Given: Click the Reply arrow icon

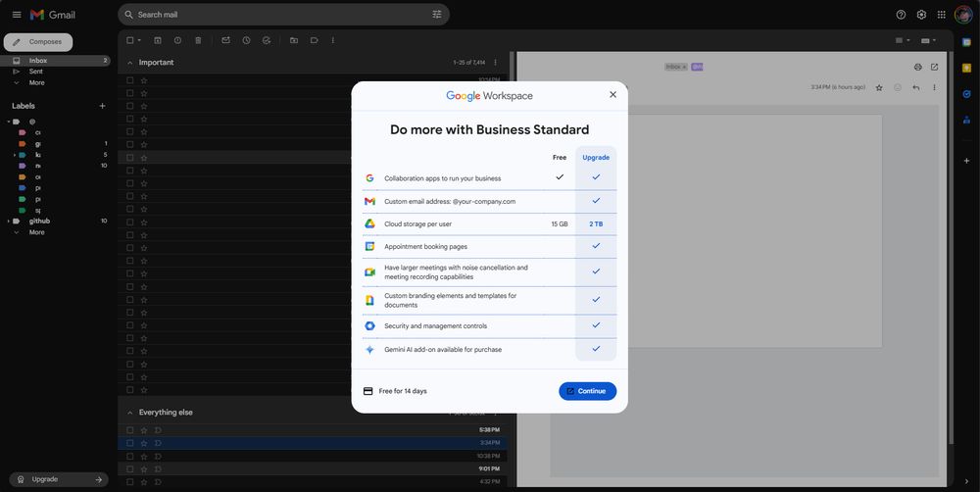Looking at the screenshot, I should tap(915, 87).
